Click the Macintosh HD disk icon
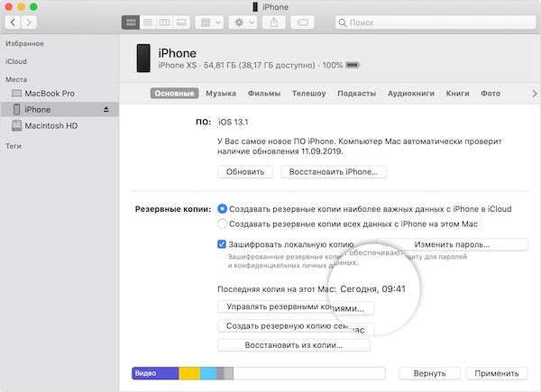The image size is (541, 392). (16, 125)
